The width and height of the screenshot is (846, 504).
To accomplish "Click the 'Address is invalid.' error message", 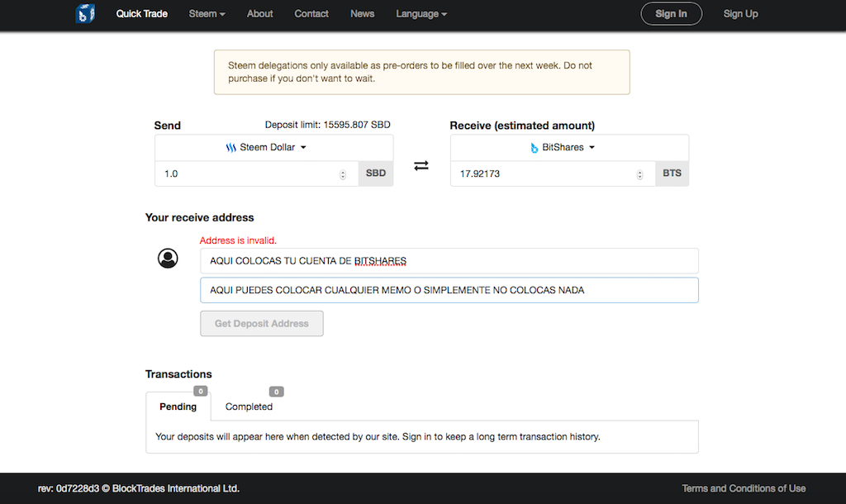I will (238, 240).
